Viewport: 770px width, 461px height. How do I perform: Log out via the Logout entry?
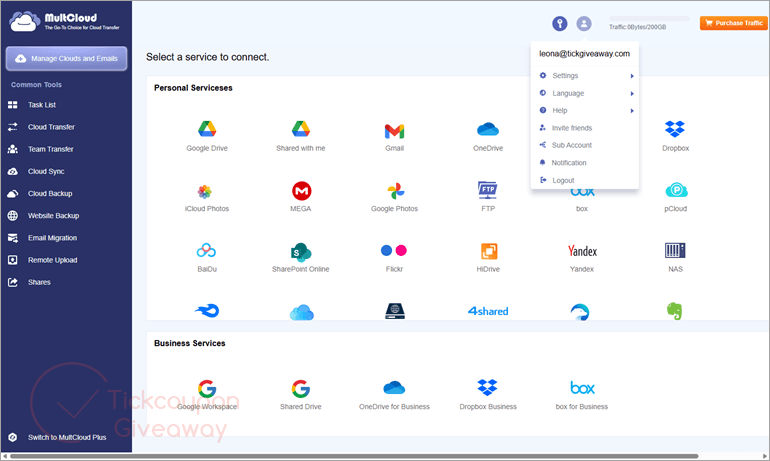point(585,181)
